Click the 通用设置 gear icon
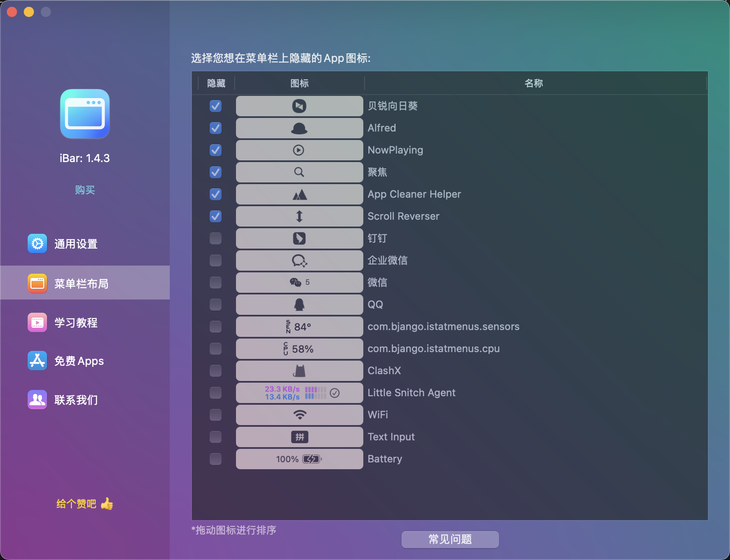 coord(37,244)
